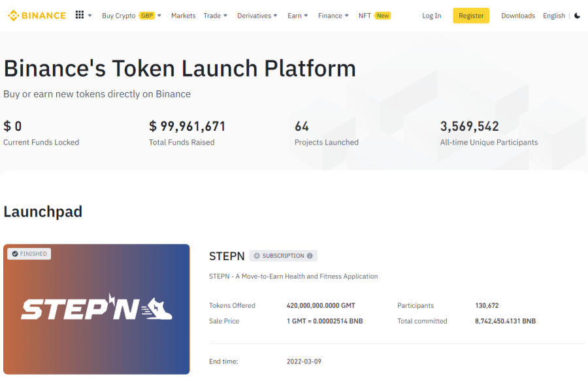
Task: Open the Trade menu
Action: point(212,16)
